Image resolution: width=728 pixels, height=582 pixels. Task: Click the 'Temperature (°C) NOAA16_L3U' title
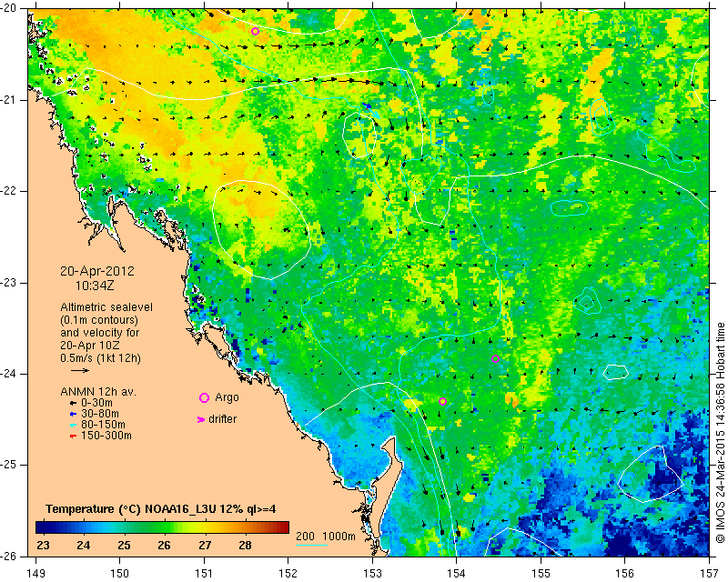(131, 509)
